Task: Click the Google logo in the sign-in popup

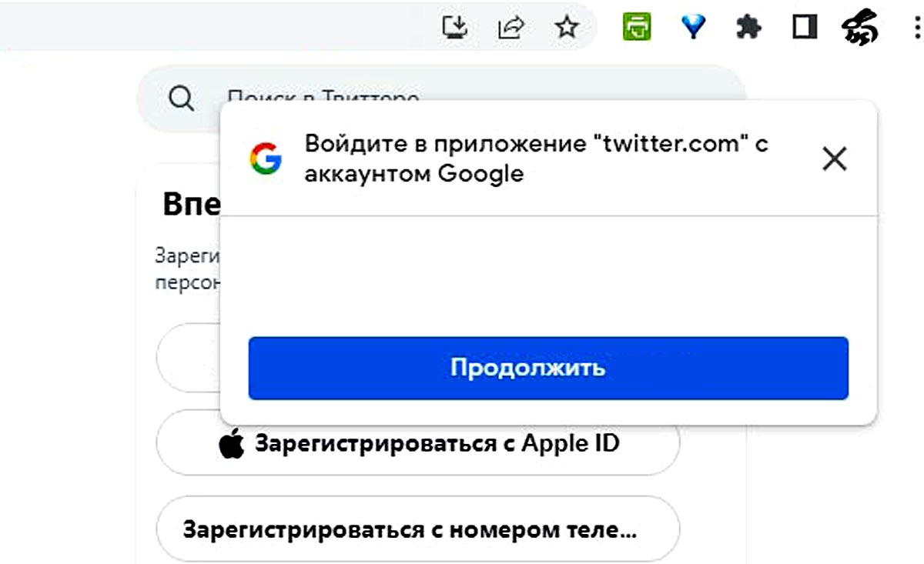Action: tap(266, 159)
